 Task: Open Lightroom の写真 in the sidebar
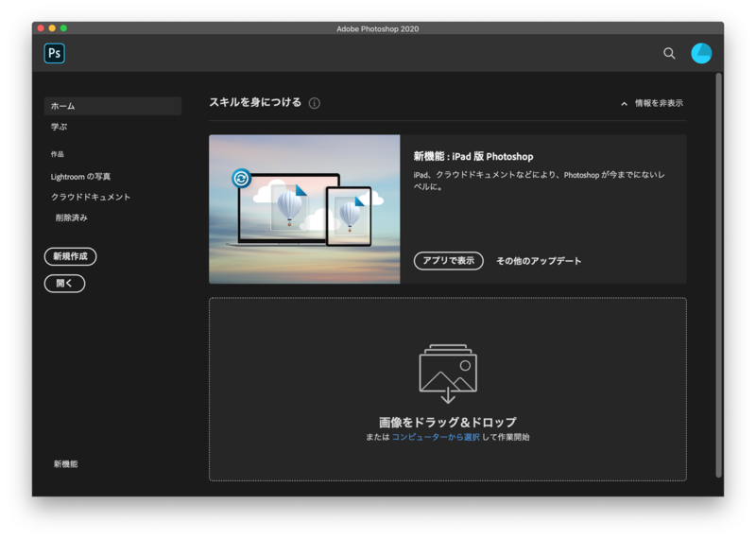[80, 177]
